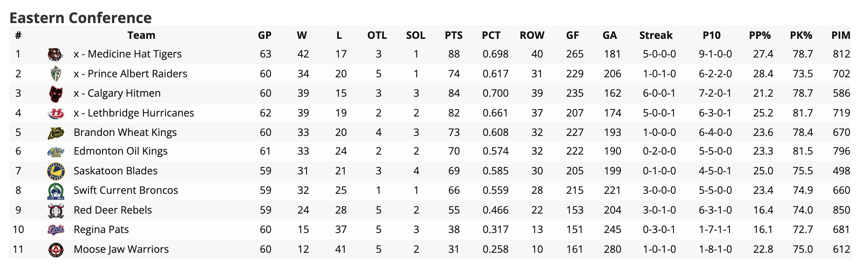Sort table by GP column header
Image resolution: width=868 pixels, height=266 pixels.
[x=265, y=36]
